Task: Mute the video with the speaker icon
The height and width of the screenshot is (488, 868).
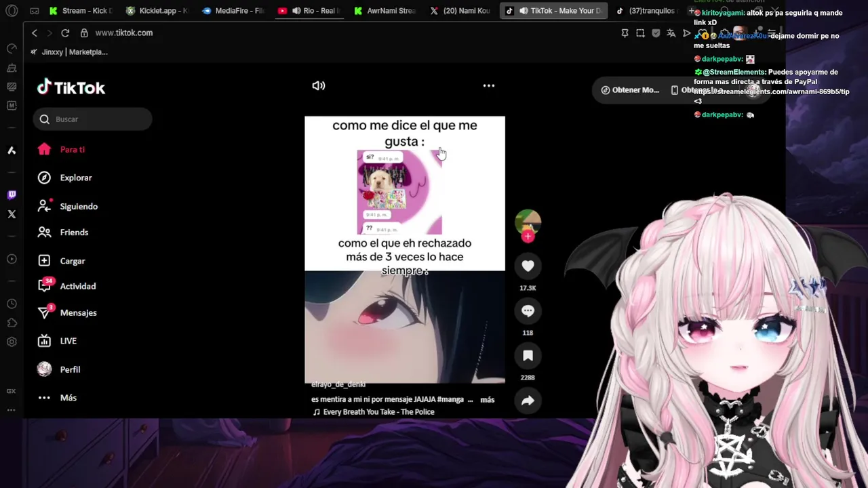Action: pos(319,85)
